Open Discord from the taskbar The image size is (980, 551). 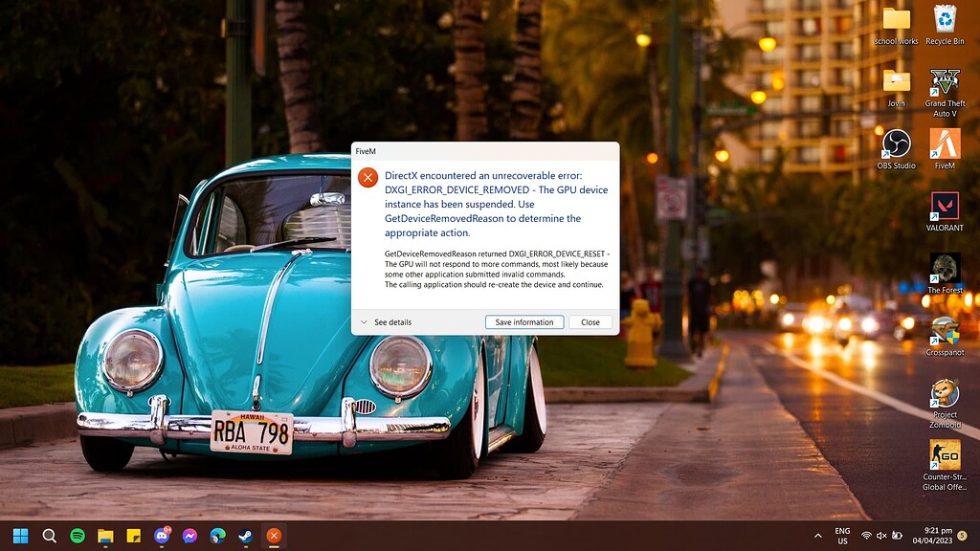(161, 536)
